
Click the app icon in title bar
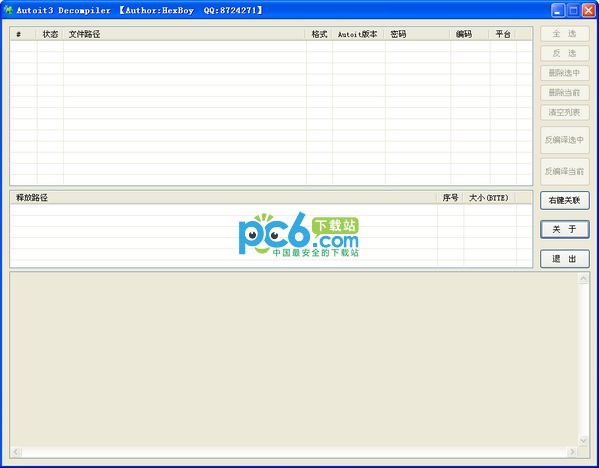coord(8,10)
